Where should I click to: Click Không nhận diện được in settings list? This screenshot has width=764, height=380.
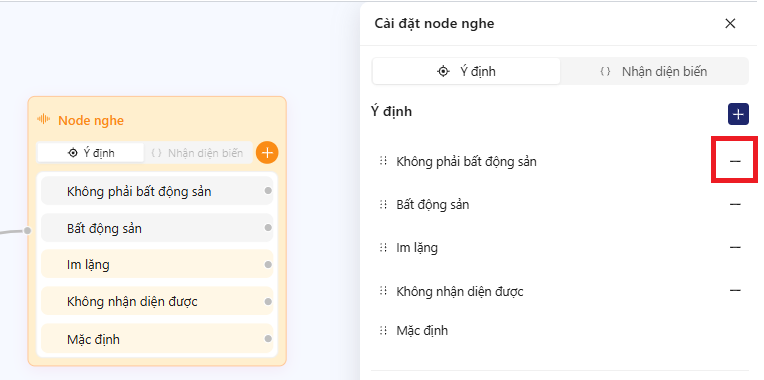pos(459,291)
